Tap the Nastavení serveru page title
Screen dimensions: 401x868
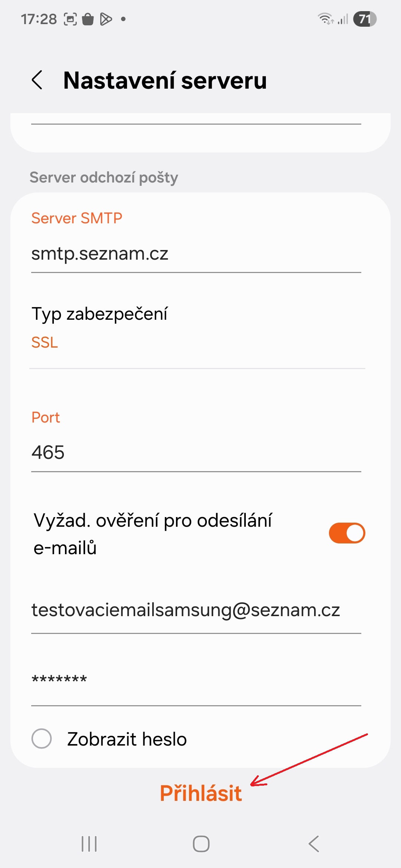pyautogui.click(x=165, y=80)
